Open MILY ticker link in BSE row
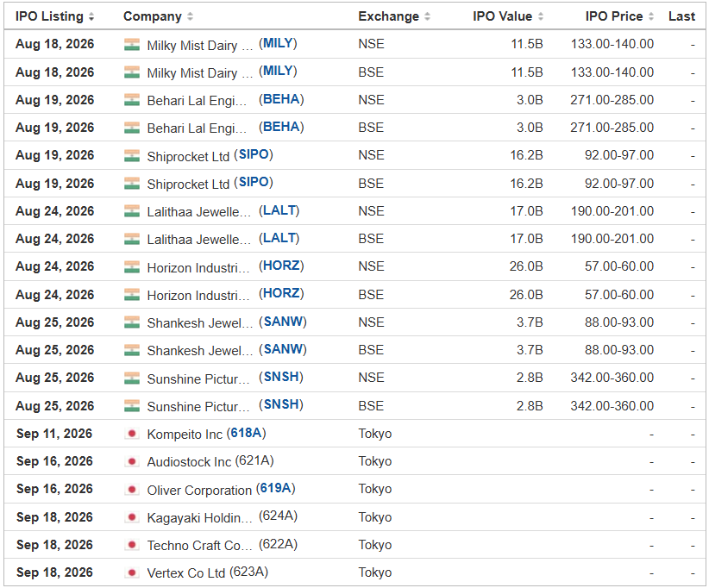The image size is (709, 588). [278, 71]
